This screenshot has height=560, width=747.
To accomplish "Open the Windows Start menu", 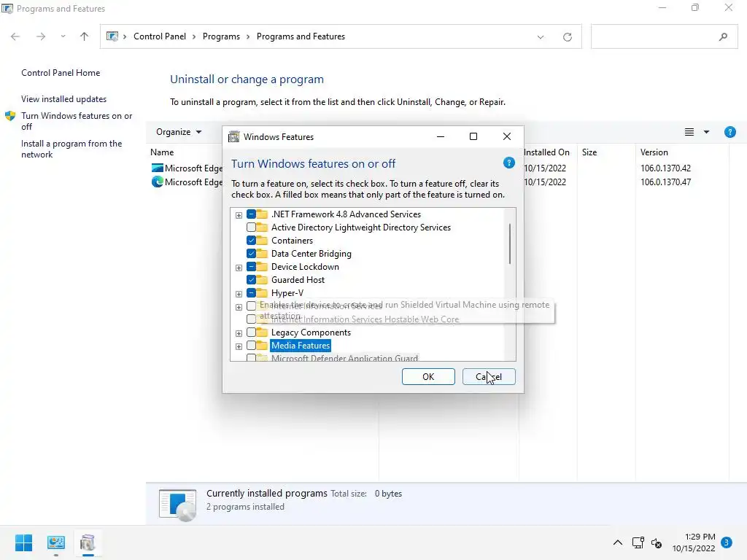I will pos(23,542).
